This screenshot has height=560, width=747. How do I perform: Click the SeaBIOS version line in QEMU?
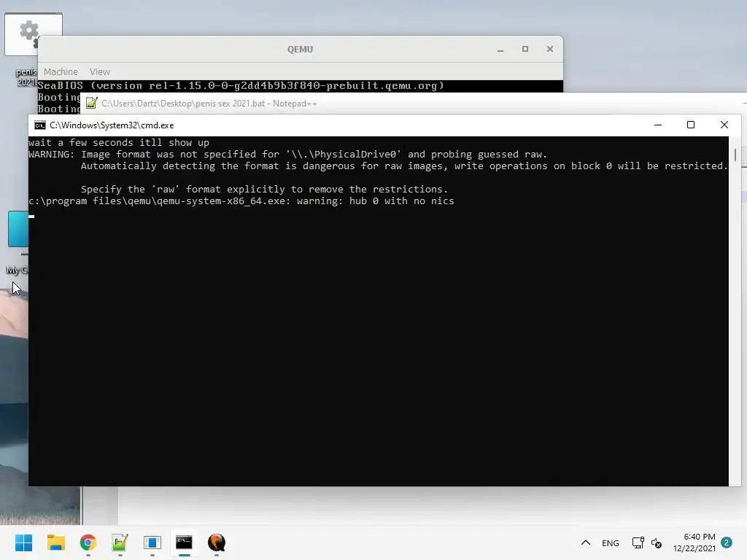(x=241, y=86)
